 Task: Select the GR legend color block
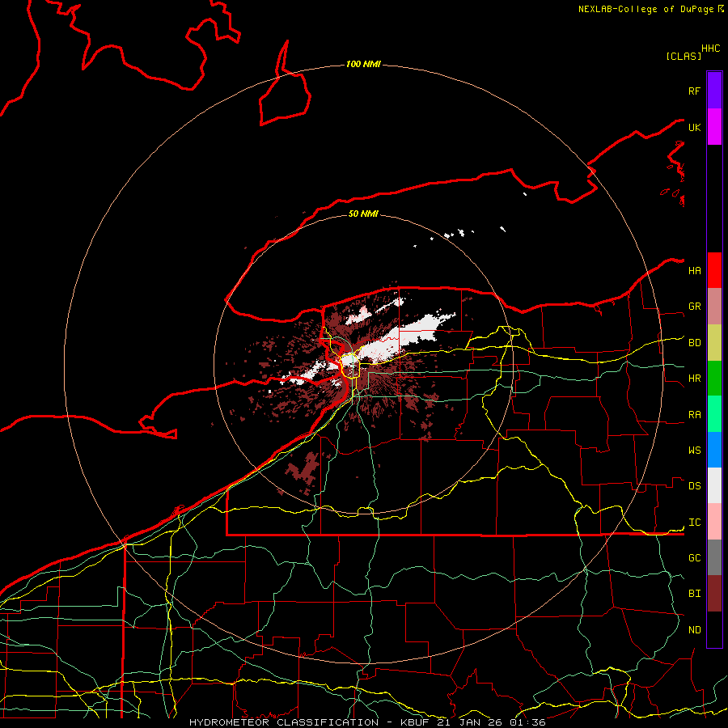(x=714, y=307)
